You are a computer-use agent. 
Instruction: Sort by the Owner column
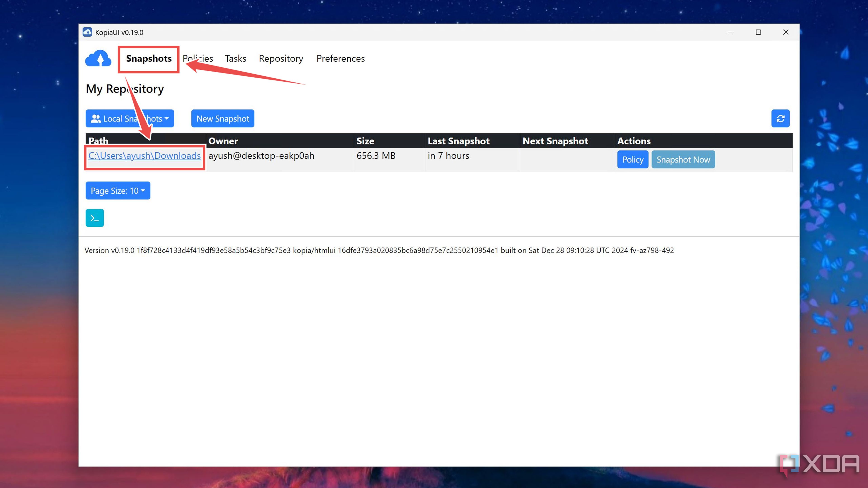(x=223, y=141)
